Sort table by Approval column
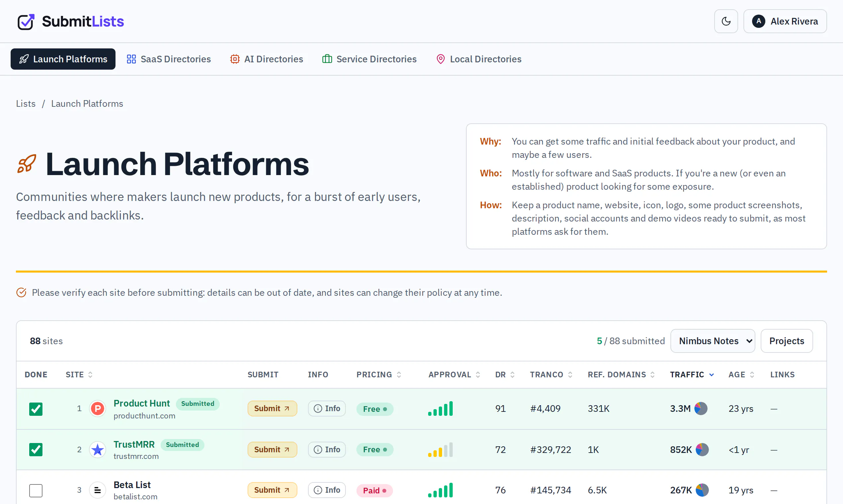Screen dimensions: 843x504 [x=454, y=375]
